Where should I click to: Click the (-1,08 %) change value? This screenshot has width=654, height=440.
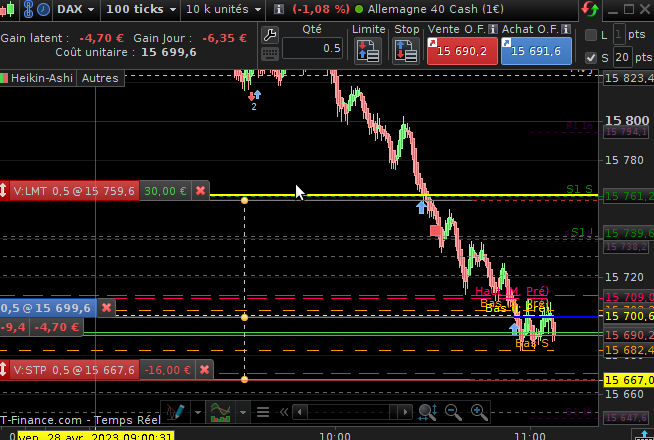click(x=321, y=9)
